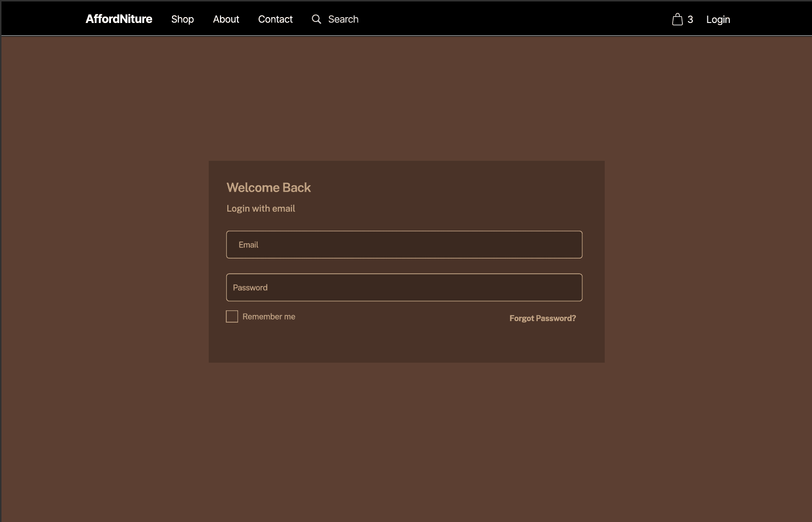
Task: Open the shopping bag cart icon
Action: click(677, 20)
